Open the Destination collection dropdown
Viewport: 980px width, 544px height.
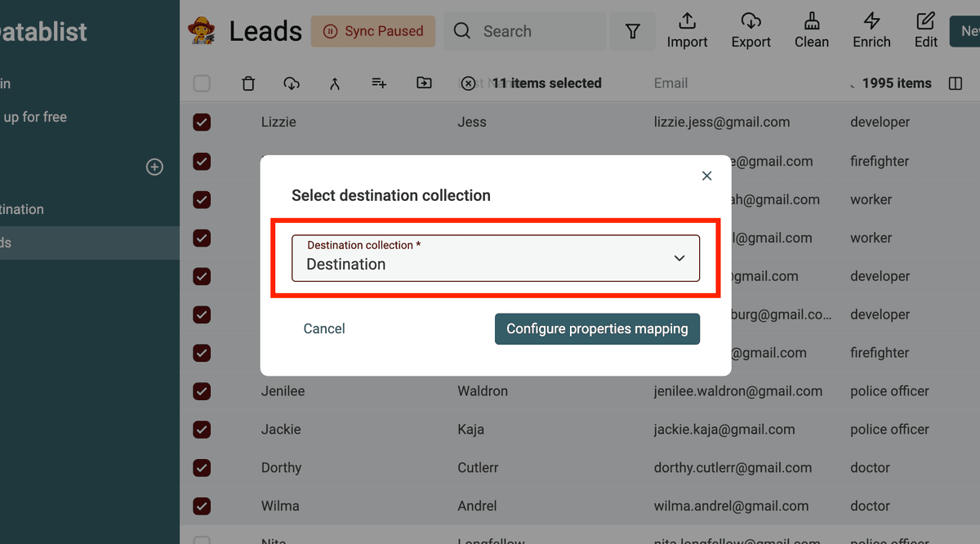pos(496,258)
